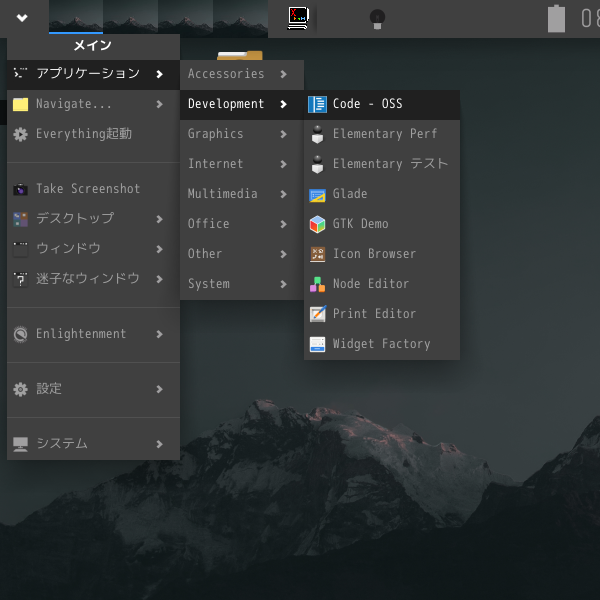Launch Glade from the Development list

382,194
